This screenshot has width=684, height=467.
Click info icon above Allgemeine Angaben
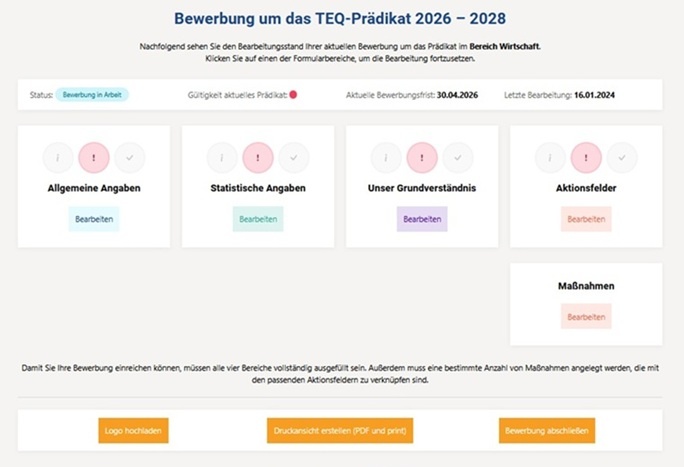pos(58,157)
